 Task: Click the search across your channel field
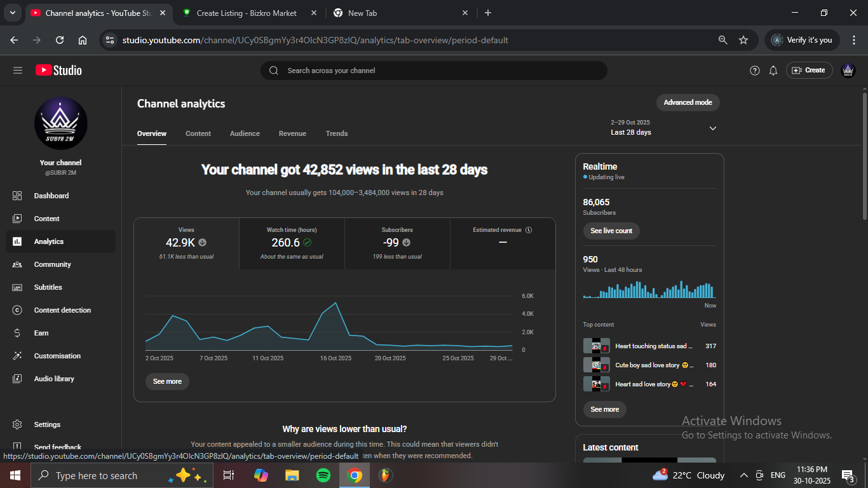pyautogui.click(x=433, y=71)
